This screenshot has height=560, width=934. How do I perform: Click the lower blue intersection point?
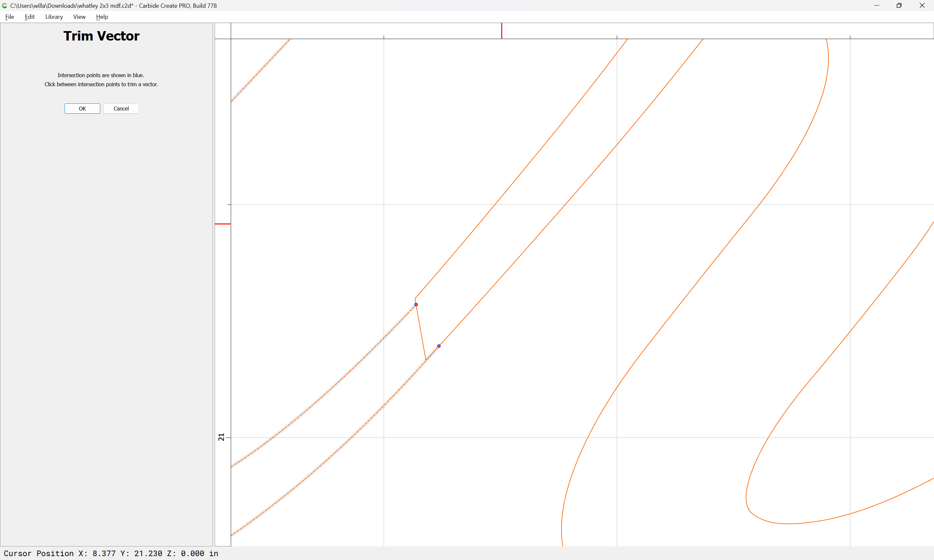tap(439, 346)
